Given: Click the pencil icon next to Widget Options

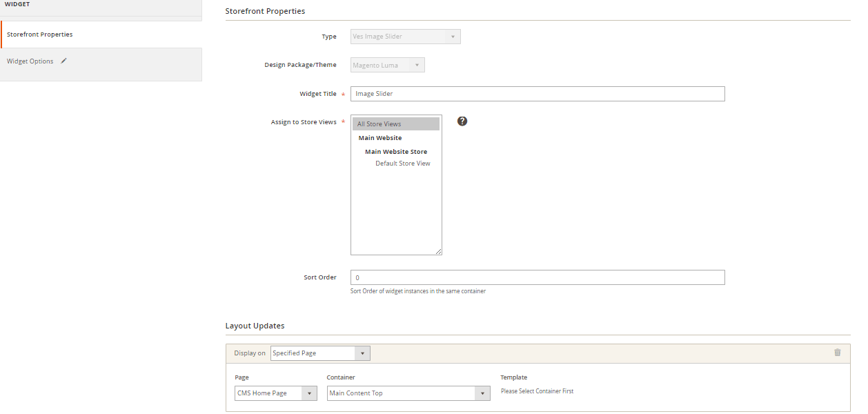Looking at the screenshot, I should coord(63,61).
